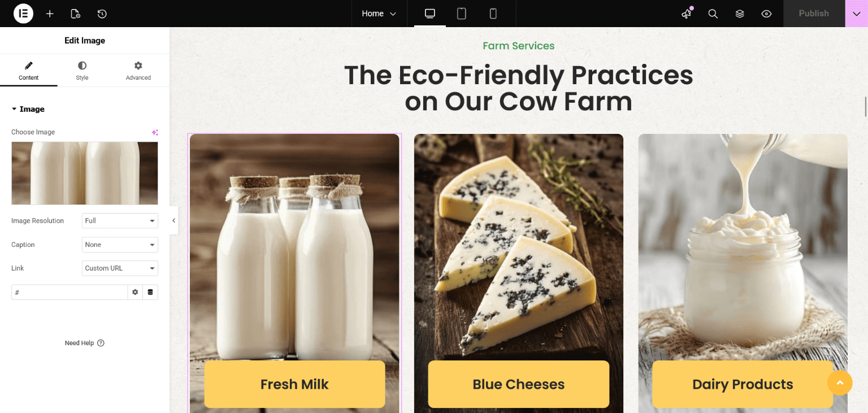
Task: Open the Finder search icon
Action: [x=713, y=14]
